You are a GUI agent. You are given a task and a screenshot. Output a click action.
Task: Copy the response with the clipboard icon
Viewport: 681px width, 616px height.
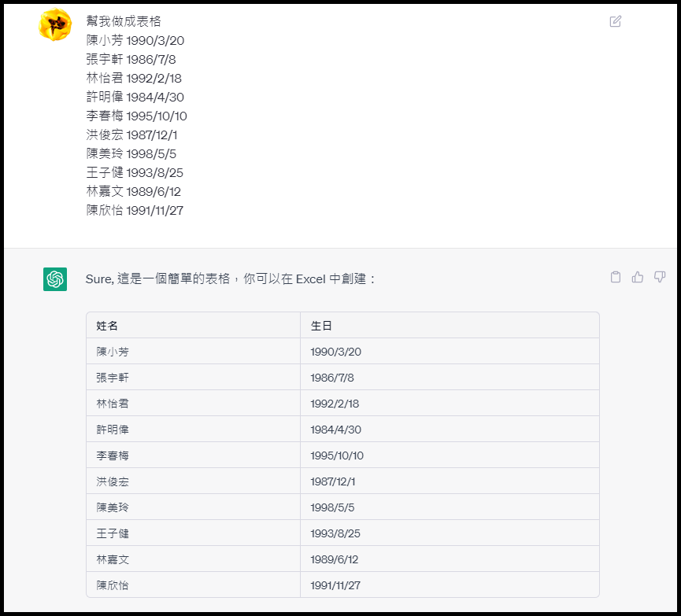616,277
